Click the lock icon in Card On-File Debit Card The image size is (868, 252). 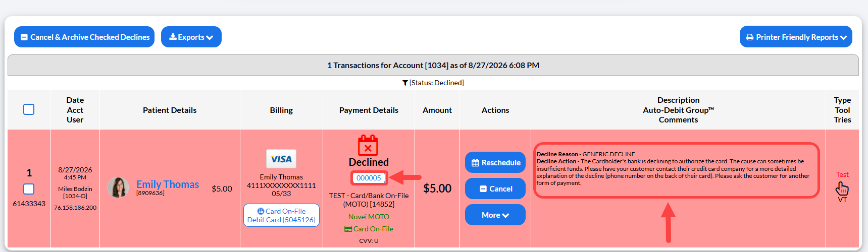click(261, 211)
